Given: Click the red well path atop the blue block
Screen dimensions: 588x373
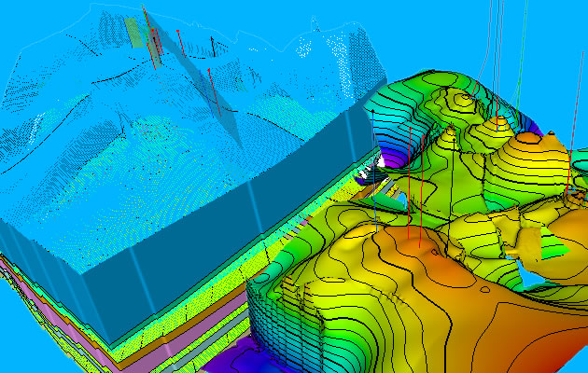Looking at the screenshot, I should [x=149, y=37].
